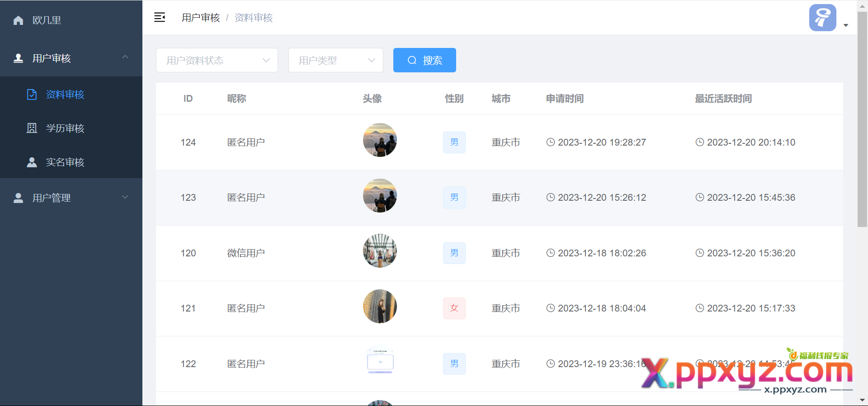Click the 用户审核 breadcrumb link
The image size is (868, 406).
click(201, 18)
